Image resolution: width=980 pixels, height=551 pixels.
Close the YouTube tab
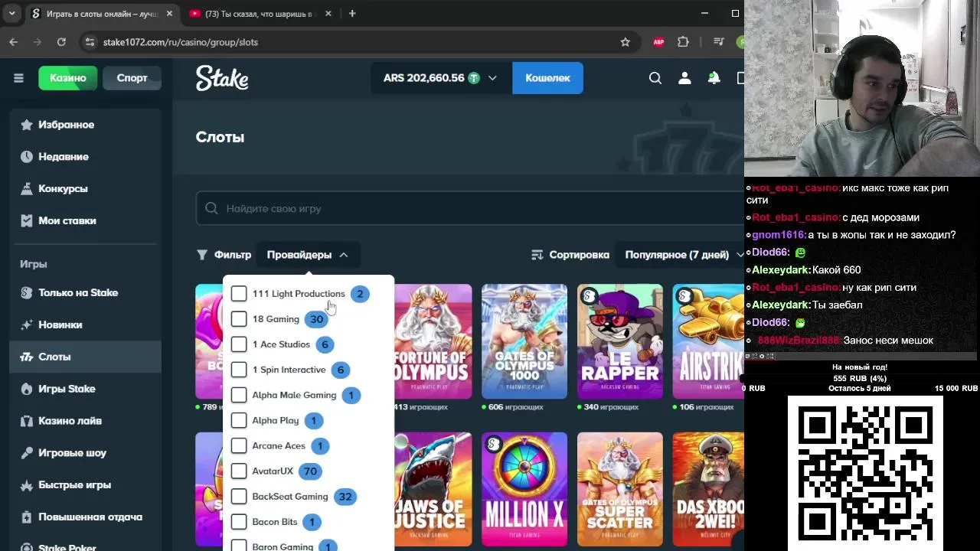[328, 14]
